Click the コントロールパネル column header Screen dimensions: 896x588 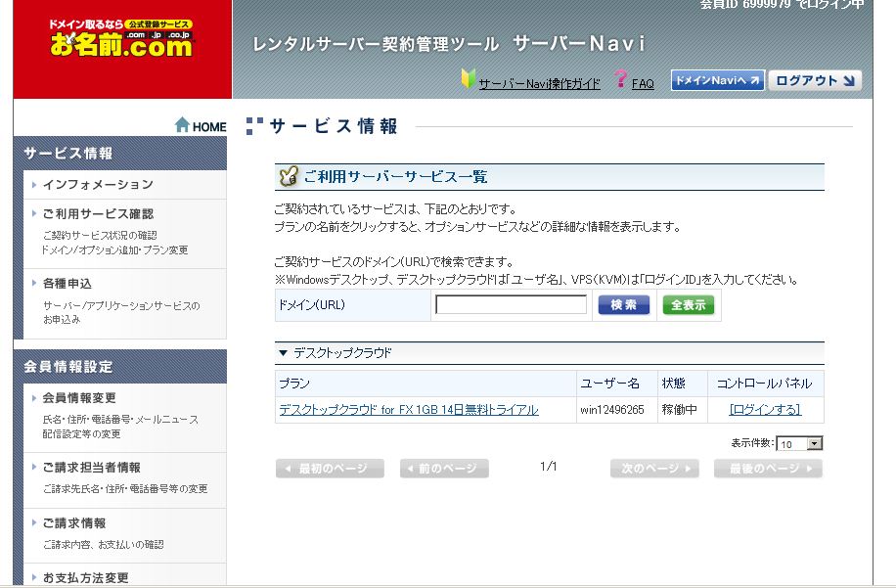(765, 384)
